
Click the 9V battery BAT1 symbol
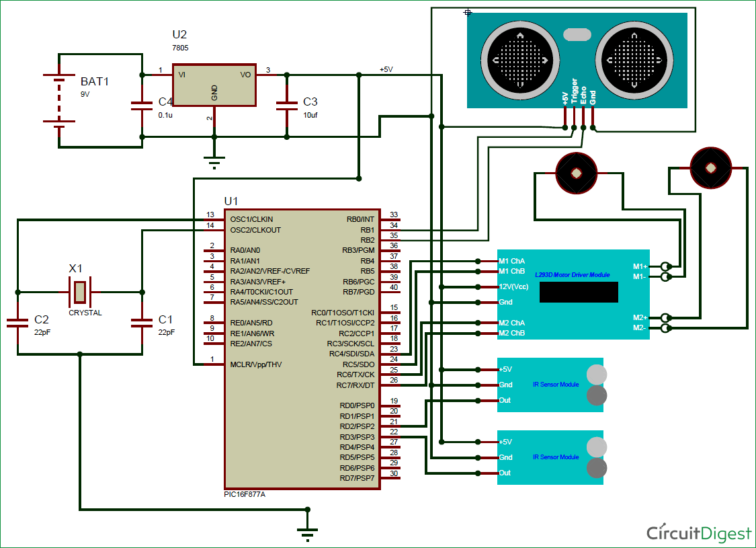60,101
